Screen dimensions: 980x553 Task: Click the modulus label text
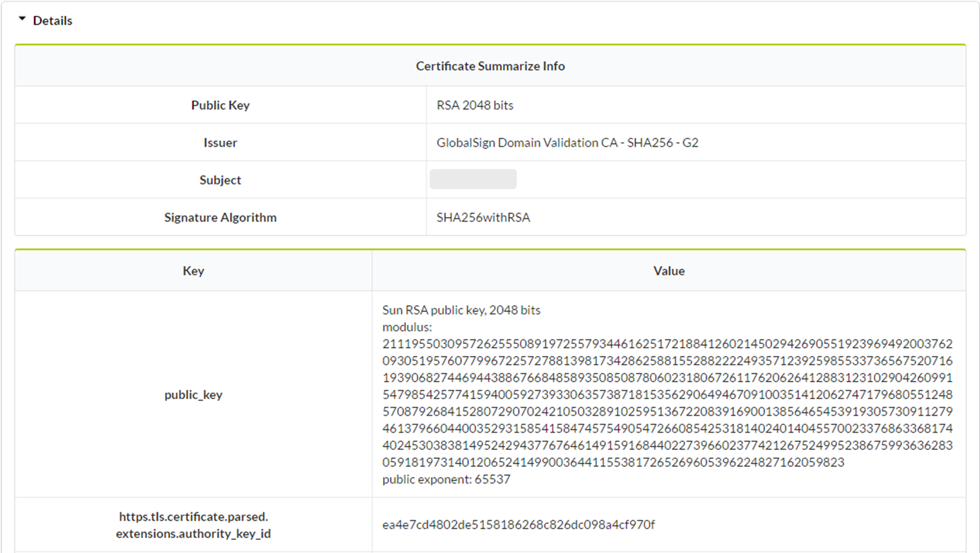(407, 327)
